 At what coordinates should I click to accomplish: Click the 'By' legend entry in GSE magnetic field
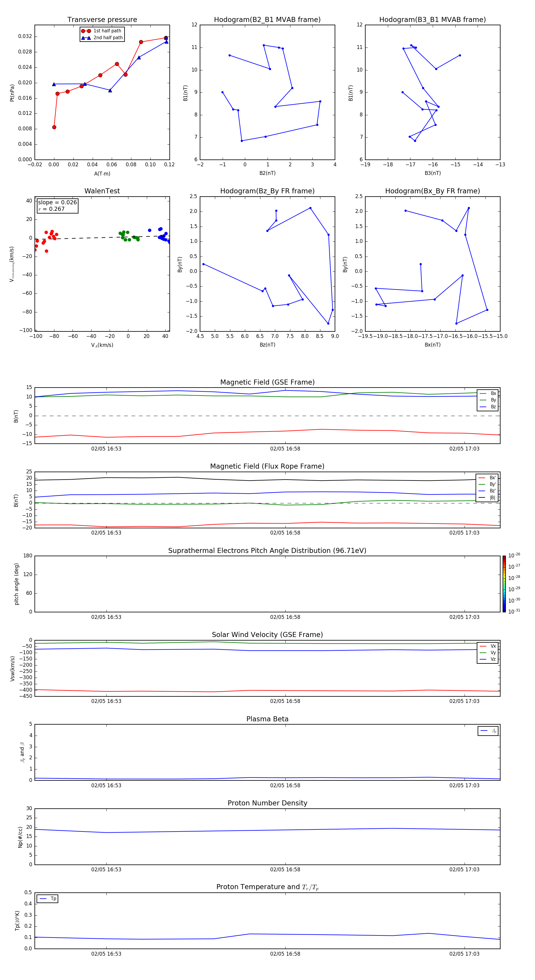click(x=488, y=400)
